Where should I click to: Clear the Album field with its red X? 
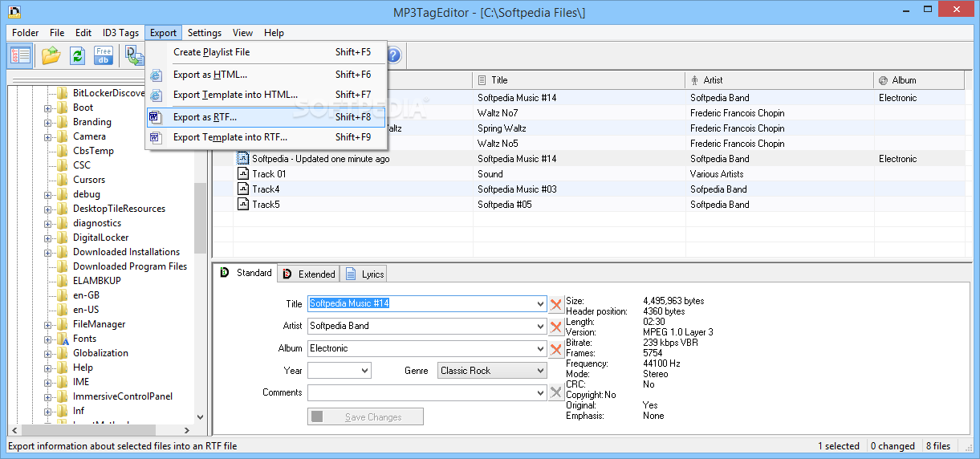[556, 349]
